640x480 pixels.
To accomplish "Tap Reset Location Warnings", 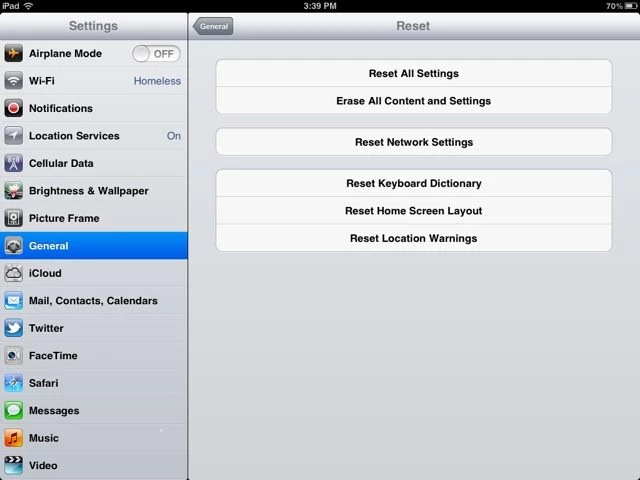I will tap(414, 238).
